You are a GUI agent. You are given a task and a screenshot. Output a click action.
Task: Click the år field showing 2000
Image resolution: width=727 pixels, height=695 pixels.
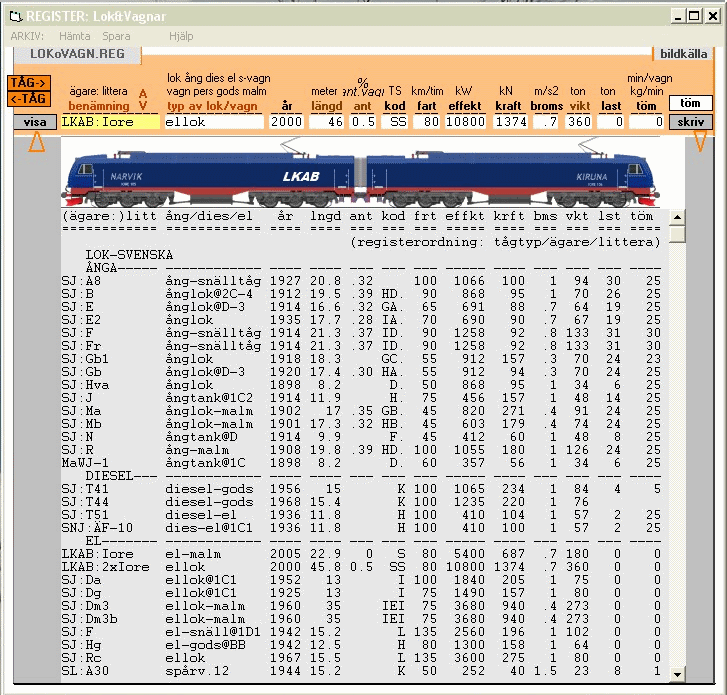click(x=286, y=122)
